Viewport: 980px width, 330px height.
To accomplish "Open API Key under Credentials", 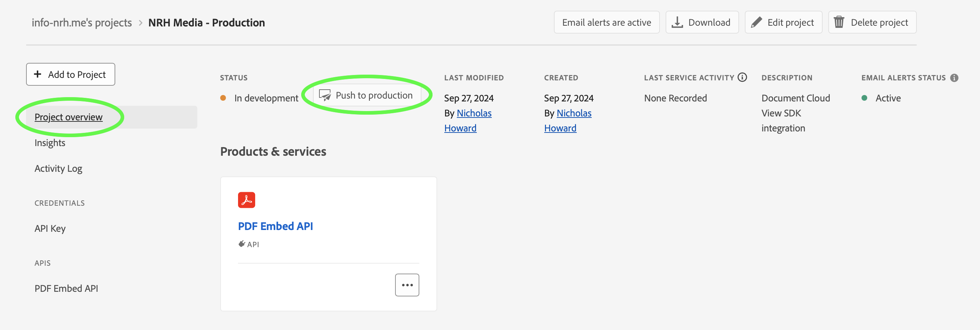I will 50,228.
